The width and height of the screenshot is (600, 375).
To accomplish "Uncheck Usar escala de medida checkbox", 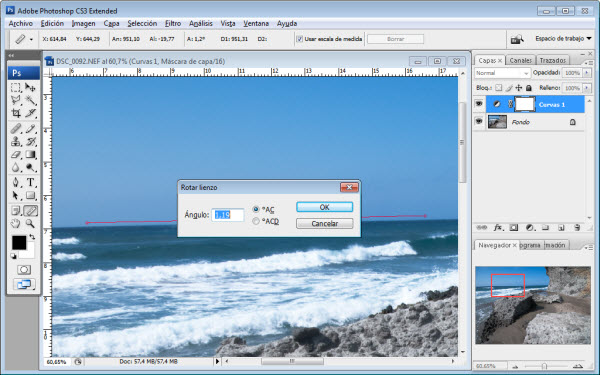I will pyautogui.click(x=300, y=39).
